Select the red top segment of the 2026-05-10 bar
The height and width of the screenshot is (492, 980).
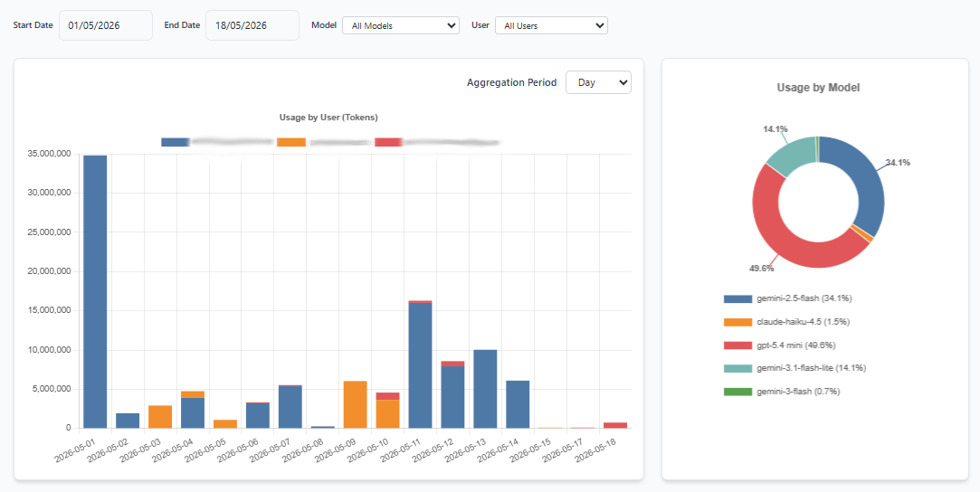387,396
